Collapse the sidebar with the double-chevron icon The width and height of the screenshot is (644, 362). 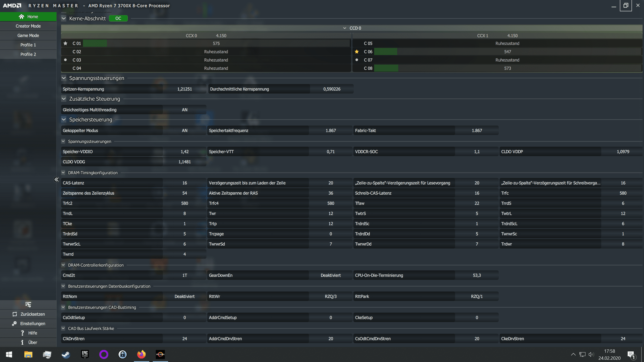[56, 179]
